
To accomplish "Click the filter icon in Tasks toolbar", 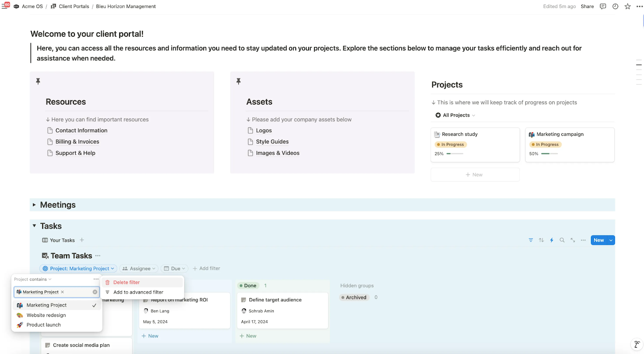I will pyautogui.click(x=531, y=240).
